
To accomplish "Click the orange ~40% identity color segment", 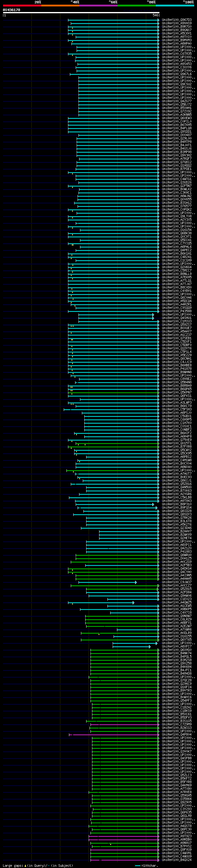I will [x=60, y=6].
